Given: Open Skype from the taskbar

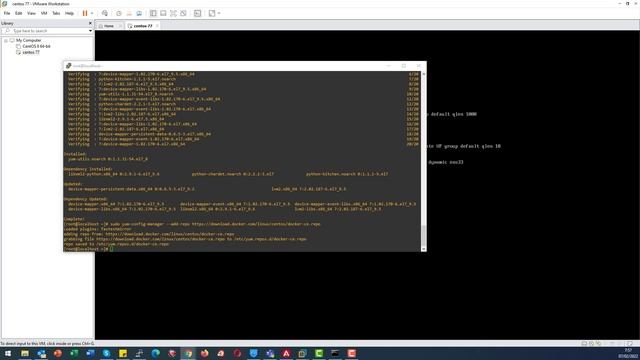Looking at the screenshot, I should click(x=107, y=353).
